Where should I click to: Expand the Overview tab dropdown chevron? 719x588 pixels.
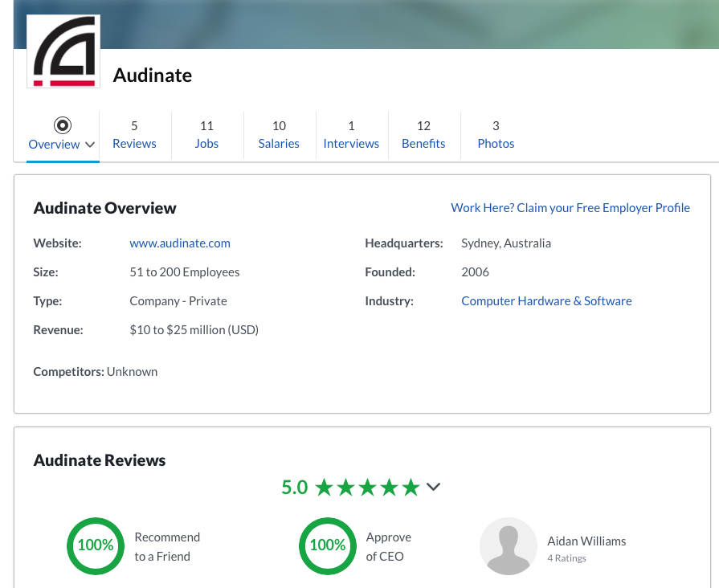click(x=90, y=145)
